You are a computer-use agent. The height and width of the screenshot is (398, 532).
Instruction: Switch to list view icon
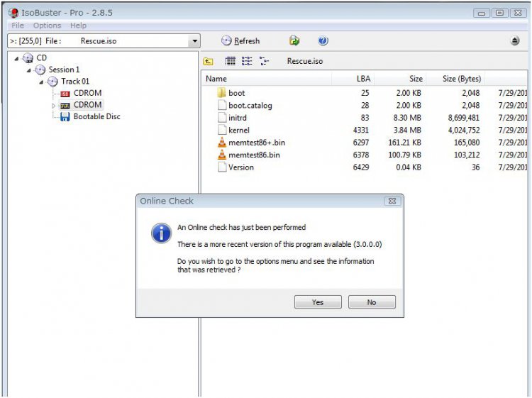pyautogui.click(x=247, y=61)
